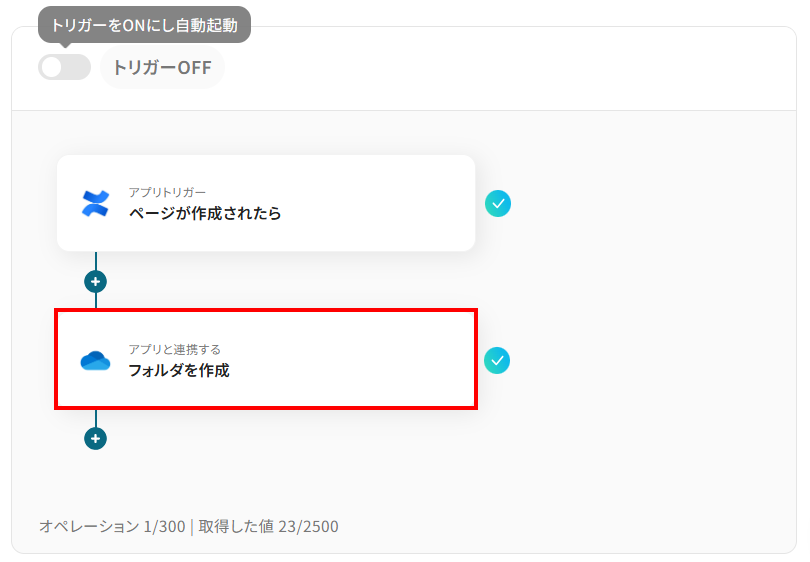Click the 取得した値 23/2500 counter

point(269,526)
